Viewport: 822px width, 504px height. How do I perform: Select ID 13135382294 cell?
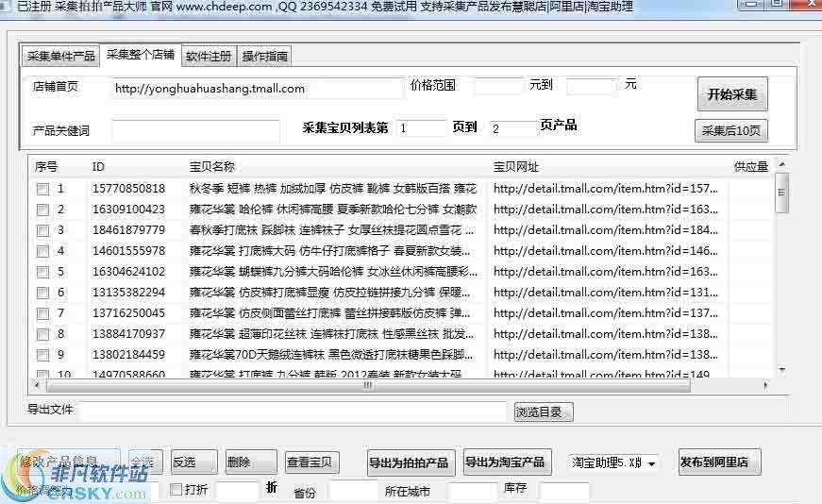point(128,293)
